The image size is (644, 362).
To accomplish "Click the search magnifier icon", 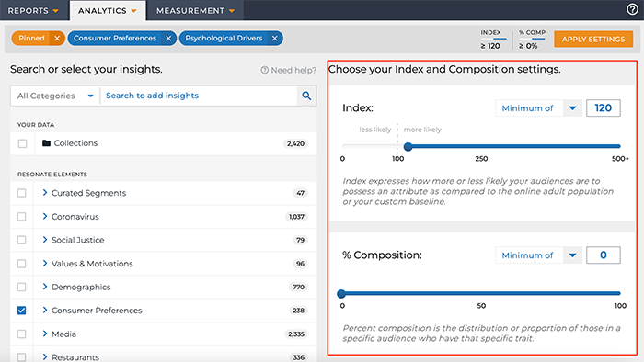I will 306,96.
